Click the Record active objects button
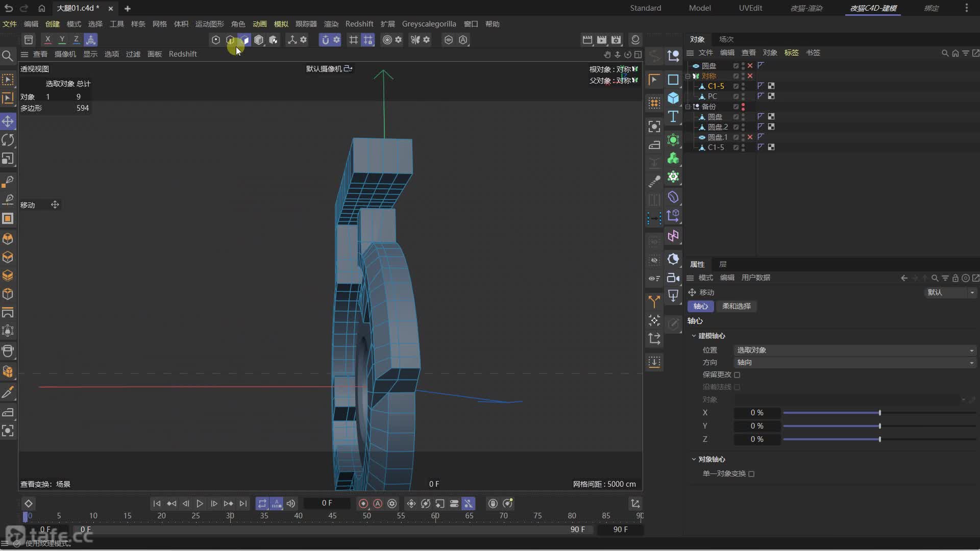Image resolution: width=980 pixels, height=551 pixels. (x=363, y=504)
